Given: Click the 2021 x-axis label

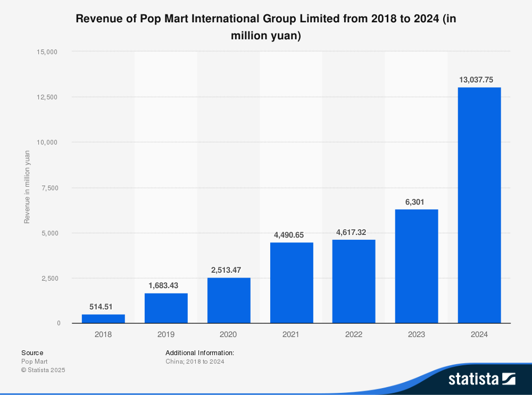Looking at the screenshot, I should point(291,334).
